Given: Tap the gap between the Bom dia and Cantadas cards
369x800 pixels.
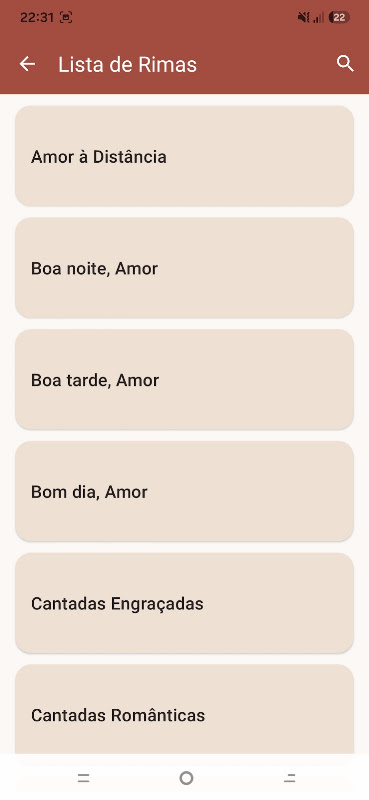Looking at the screenshot, I should (x=184, y=547).
